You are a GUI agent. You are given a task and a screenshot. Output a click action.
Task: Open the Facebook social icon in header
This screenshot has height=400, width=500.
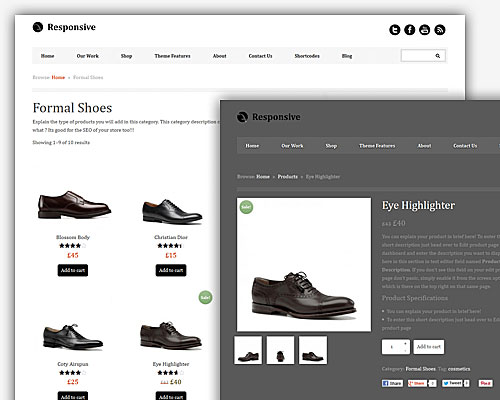pos(410,30)
